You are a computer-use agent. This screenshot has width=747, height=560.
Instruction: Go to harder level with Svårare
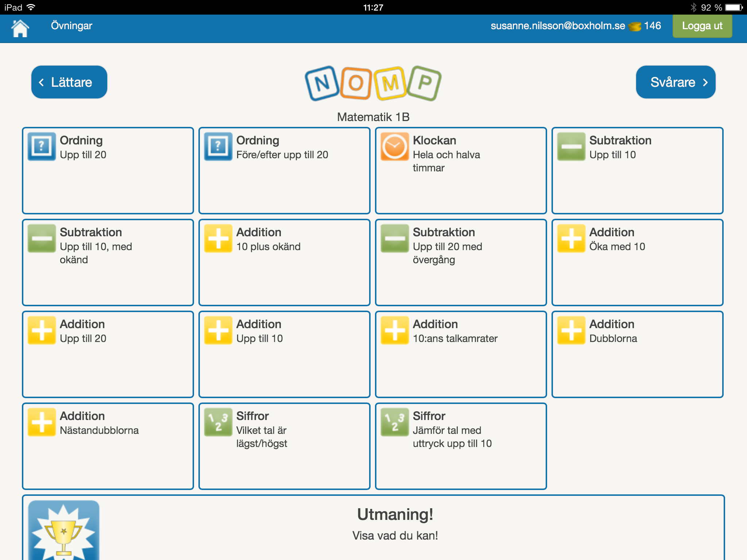pyautogui.click(x=676, y=82)
